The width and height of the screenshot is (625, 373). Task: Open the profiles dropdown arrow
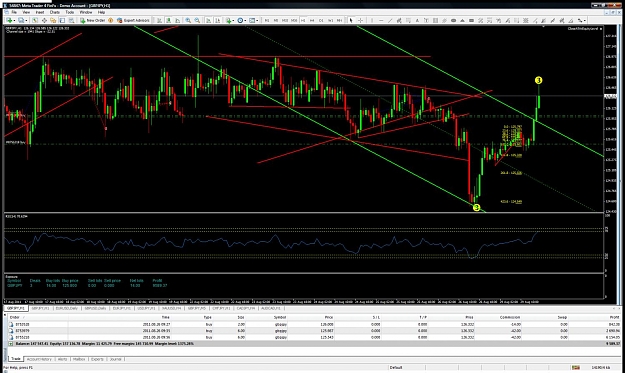tap(26, 20)
